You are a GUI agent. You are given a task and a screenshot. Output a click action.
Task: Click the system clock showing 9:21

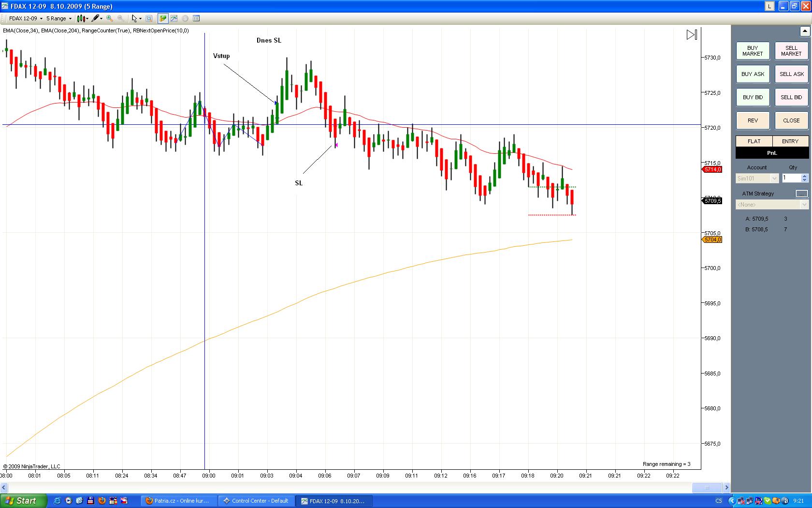click(x=798, y=501)
